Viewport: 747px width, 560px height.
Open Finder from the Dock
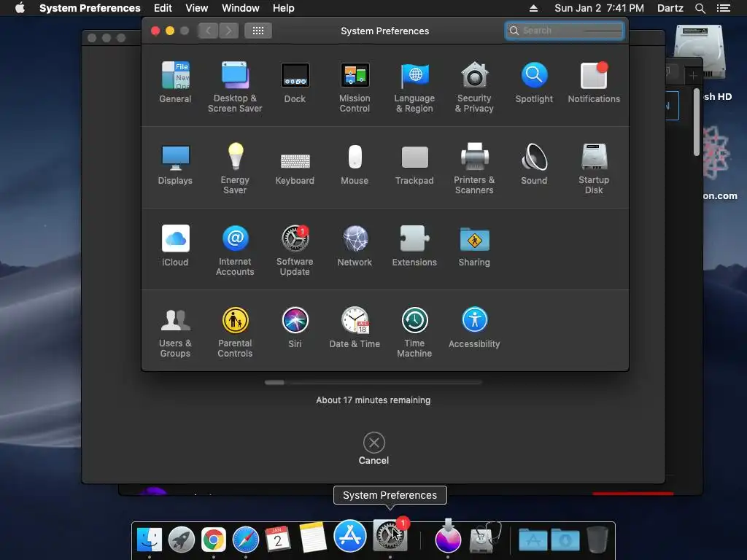pos(150,539)
